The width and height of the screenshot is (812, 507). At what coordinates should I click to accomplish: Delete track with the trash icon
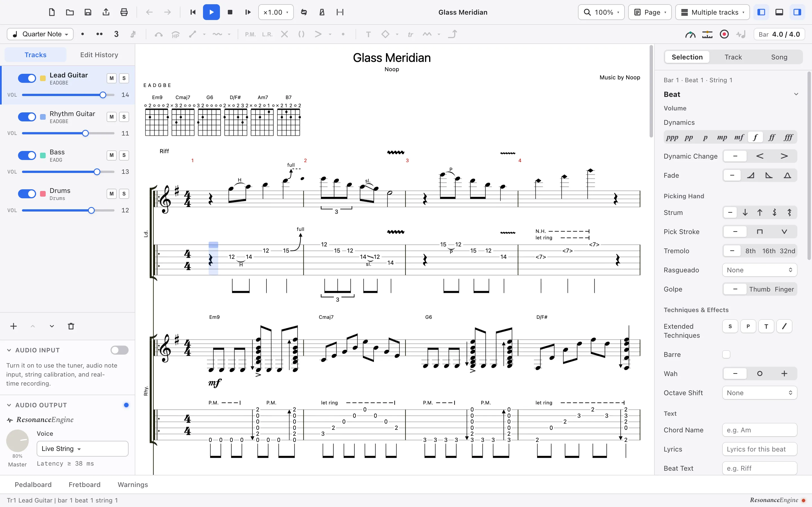pyautogui.click(x=71, y=326)
